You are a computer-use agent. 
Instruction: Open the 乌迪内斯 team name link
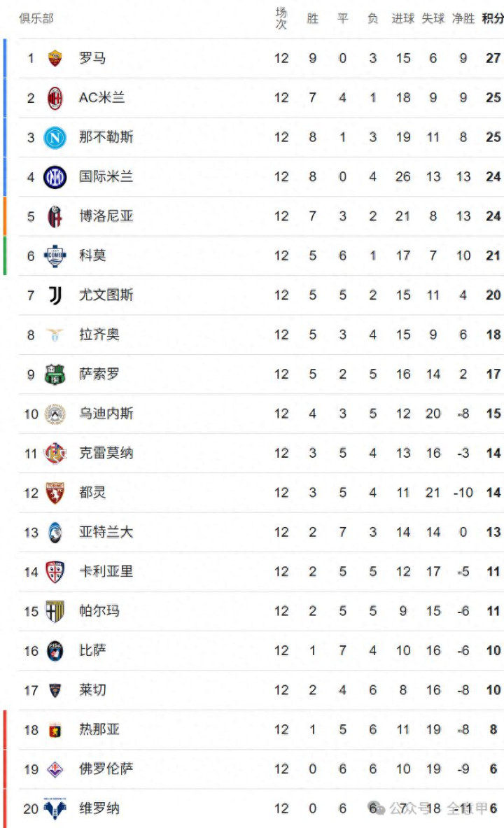click(106, 414)
